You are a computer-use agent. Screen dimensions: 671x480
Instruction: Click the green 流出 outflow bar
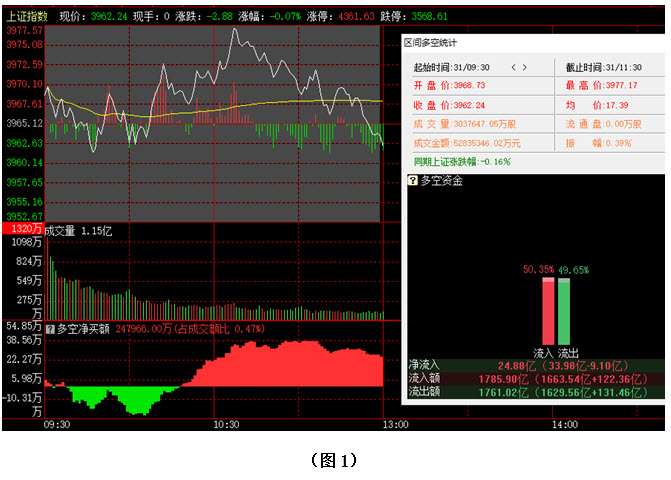[564, 311]
